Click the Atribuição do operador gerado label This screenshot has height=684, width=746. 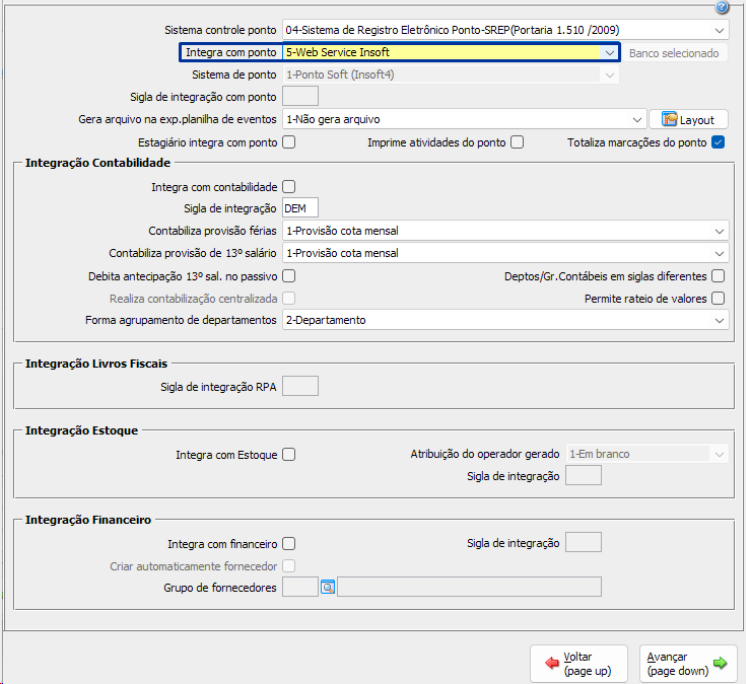pyautogui.click(x=485, y=454)
